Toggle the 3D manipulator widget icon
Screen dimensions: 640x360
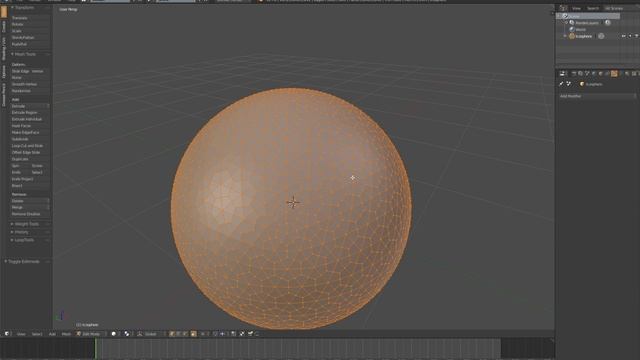click(140, 333)
